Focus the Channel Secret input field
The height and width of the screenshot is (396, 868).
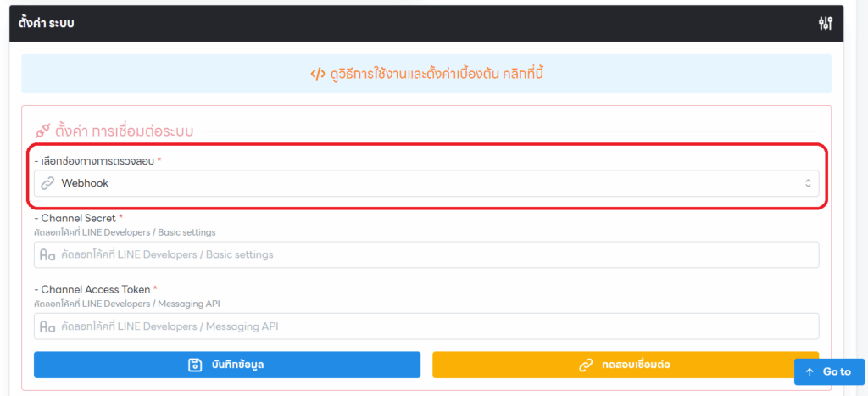[x=426, y=254]
